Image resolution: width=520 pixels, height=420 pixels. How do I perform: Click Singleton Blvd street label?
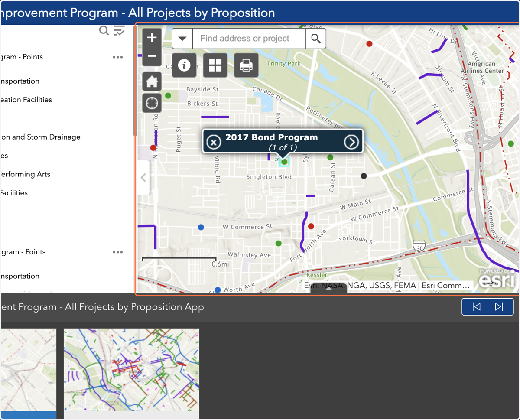coord(269,177)
